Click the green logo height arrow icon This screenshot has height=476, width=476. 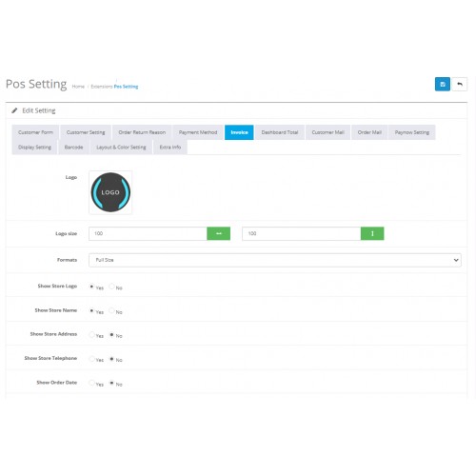372,233
